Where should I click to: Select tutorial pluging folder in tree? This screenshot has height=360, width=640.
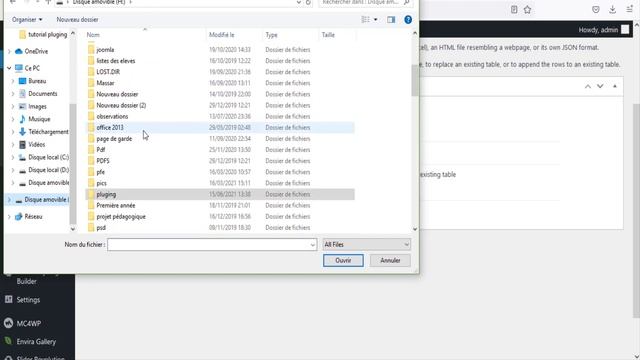click(47, 35)
